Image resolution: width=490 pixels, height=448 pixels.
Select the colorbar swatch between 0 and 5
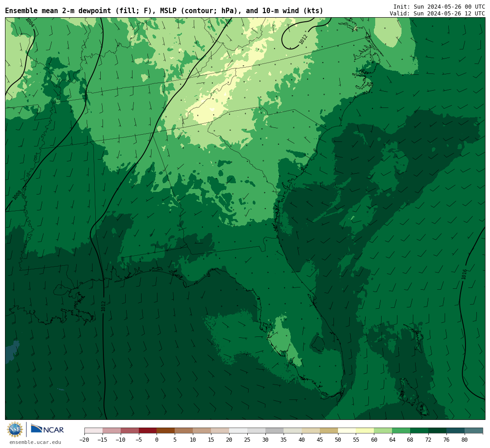pos(166,431)
